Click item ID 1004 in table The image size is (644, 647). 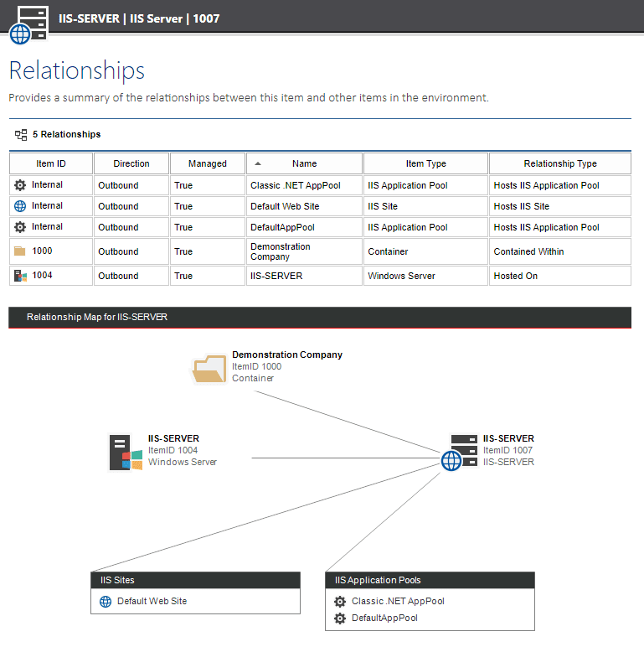pyautogui.click(x=42, y=275)
